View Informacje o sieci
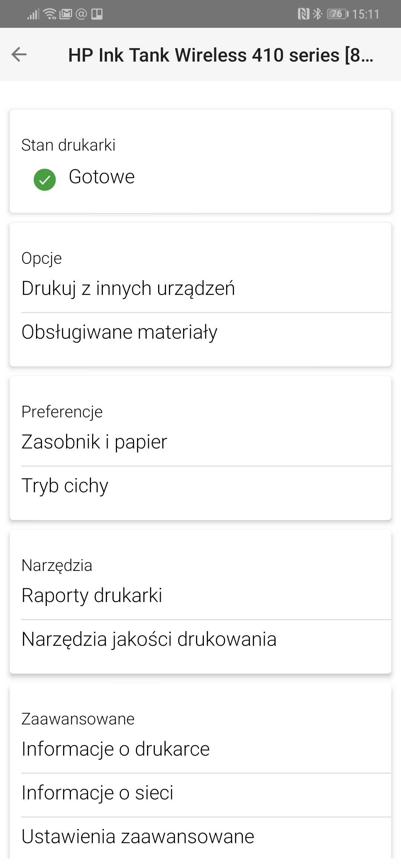The height and width of the screenshot is (868, 401). click(x=200, y=793)
